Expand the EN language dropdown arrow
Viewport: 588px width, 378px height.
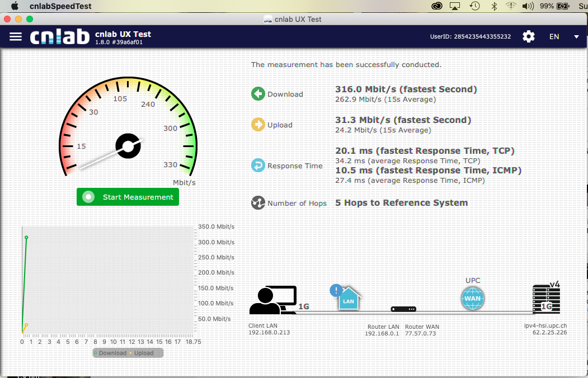[576, 37]
